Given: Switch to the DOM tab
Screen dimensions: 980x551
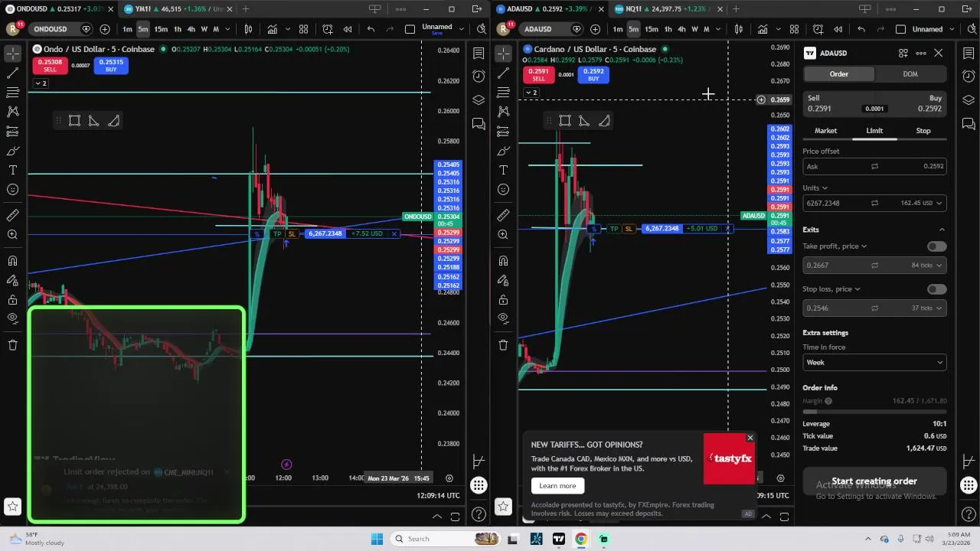Looking at the screenshot, I should pos(910,74).
